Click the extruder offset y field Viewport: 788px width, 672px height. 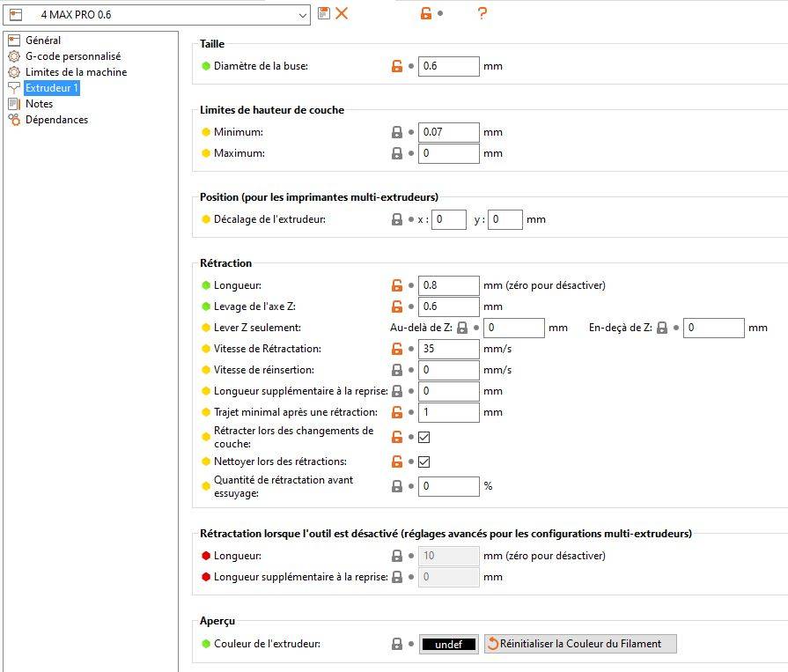505,219
